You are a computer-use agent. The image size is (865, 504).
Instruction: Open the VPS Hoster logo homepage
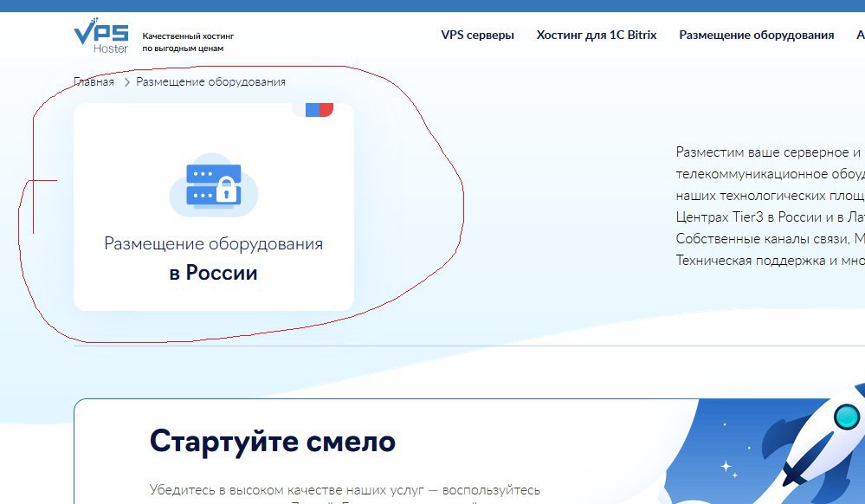click(101, 36)
